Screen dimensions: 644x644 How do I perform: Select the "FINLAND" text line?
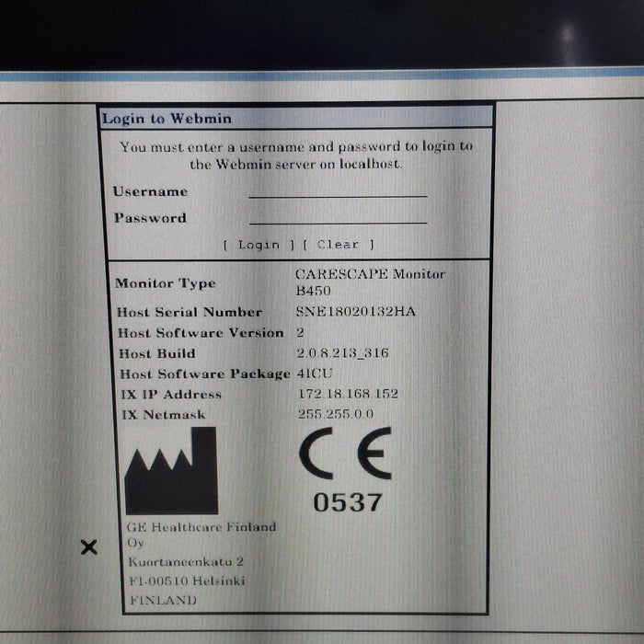(x=163, y=600)
